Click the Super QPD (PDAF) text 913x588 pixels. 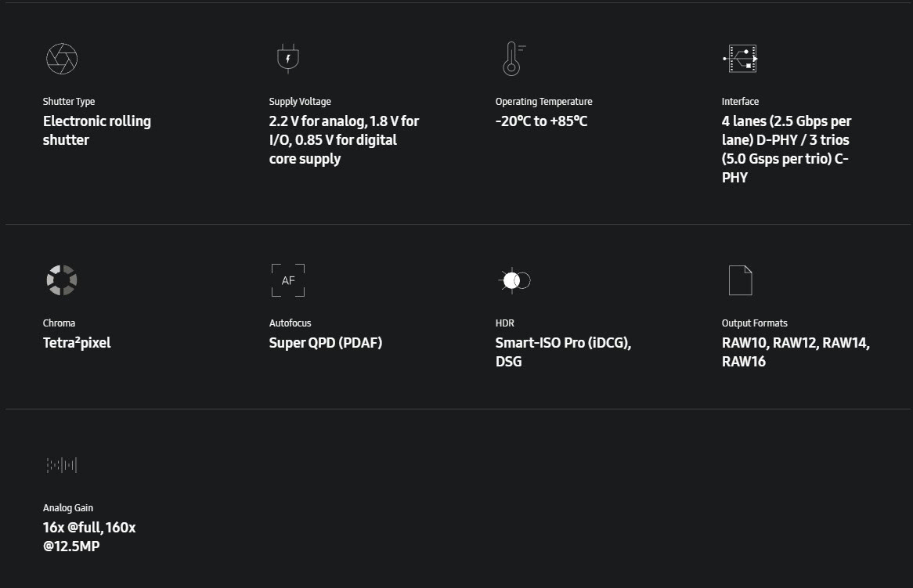click(x=326, y=342)
